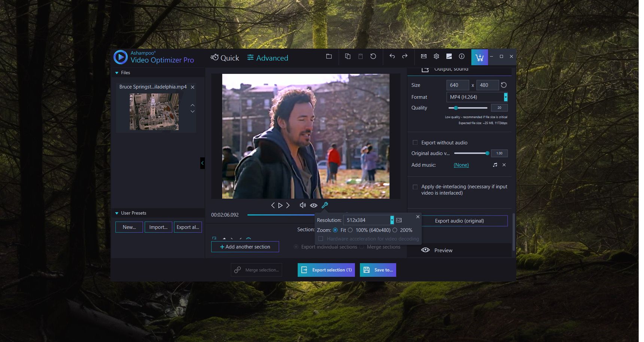
Task: Open the settings gear icon
Action: click(x=436, y=56)
